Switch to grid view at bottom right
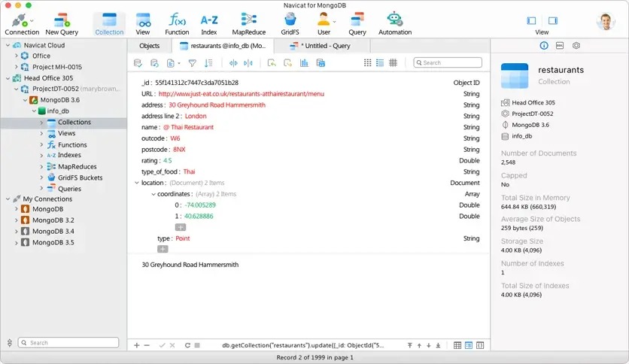This screenshot has width=629, height=364. (x=457, y=345)
